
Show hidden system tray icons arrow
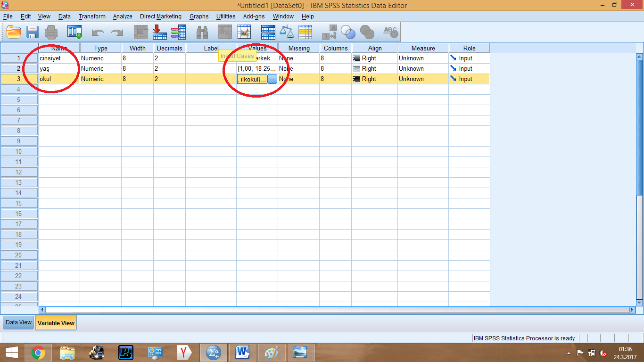(x=569, y=353)
